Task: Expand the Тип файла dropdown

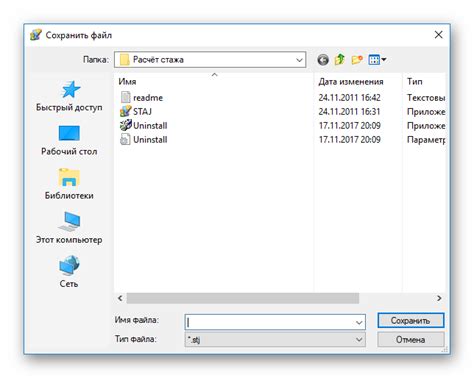Action: pyautogui.click(x=359, y=340)
